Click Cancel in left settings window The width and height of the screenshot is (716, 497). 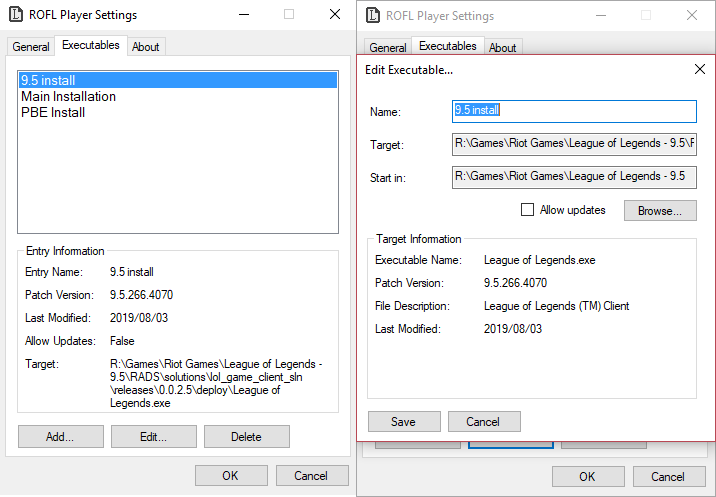pyautogui.click(x=312, y=476)
